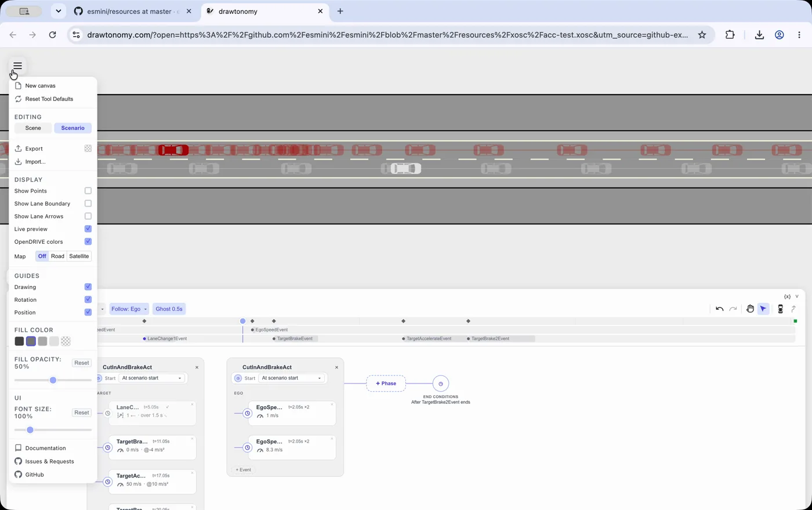
Task: Switch editing mode to Scene
Action: [x=33, y=128]
